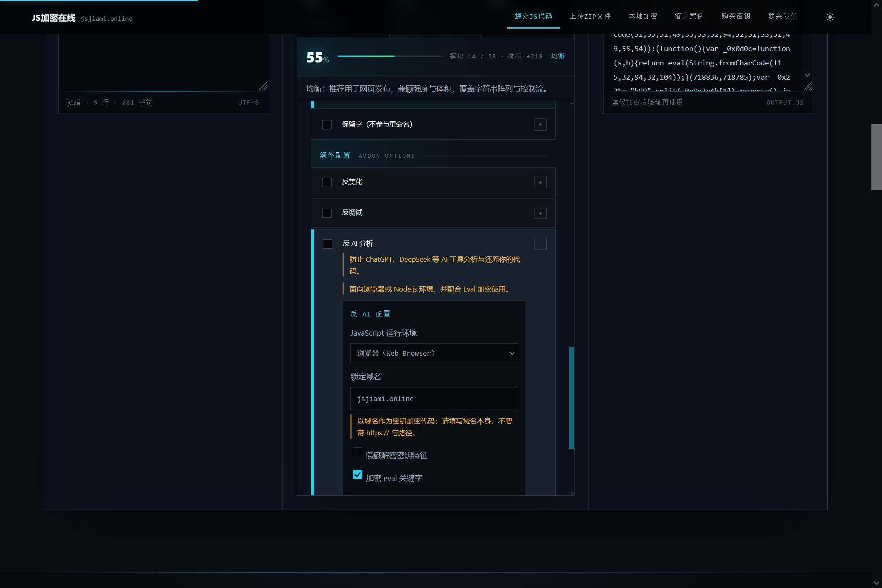Viewport: 882px width, 588px height.
Task: Expand the 反调试 plus icon
Action: coord(540,213)
